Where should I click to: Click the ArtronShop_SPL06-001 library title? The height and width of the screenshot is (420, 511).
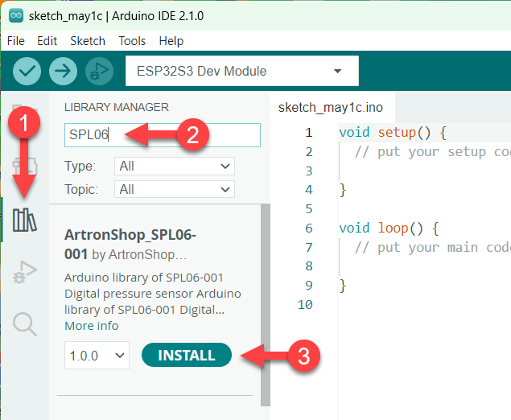pyautogui.click(x=130, y=244)
